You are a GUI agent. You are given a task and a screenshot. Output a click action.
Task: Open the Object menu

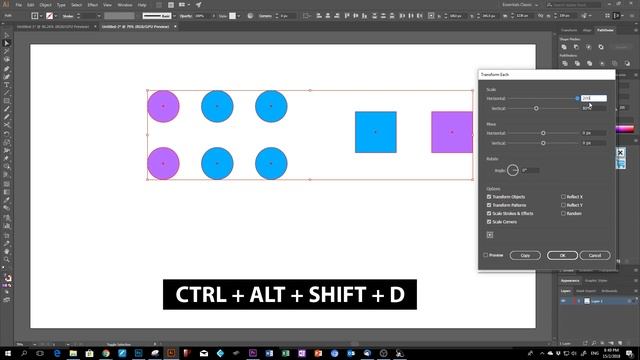click(45, 5)
